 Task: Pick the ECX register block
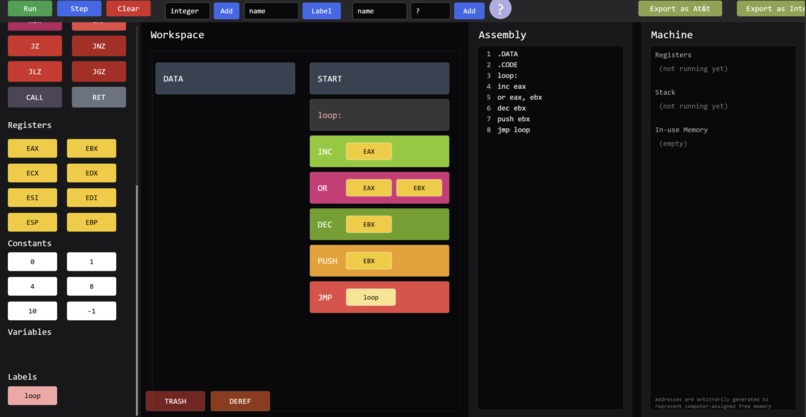point(32,173)
